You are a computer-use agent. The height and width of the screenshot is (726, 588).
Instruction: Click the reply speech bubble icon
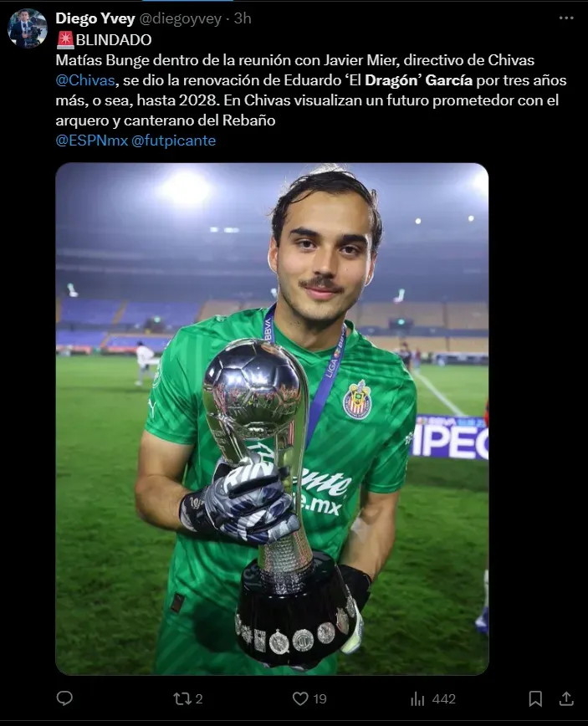[x=64, y=698]
